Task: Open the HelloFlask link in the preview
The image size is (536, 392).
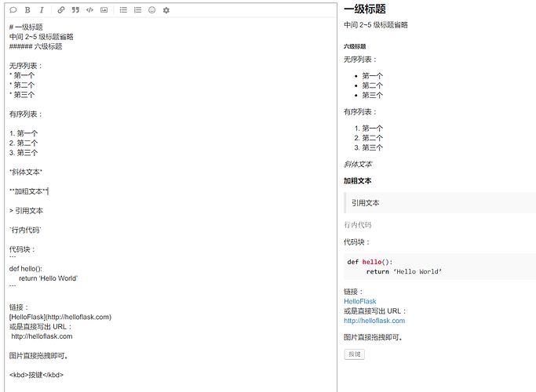Action: 360,301
